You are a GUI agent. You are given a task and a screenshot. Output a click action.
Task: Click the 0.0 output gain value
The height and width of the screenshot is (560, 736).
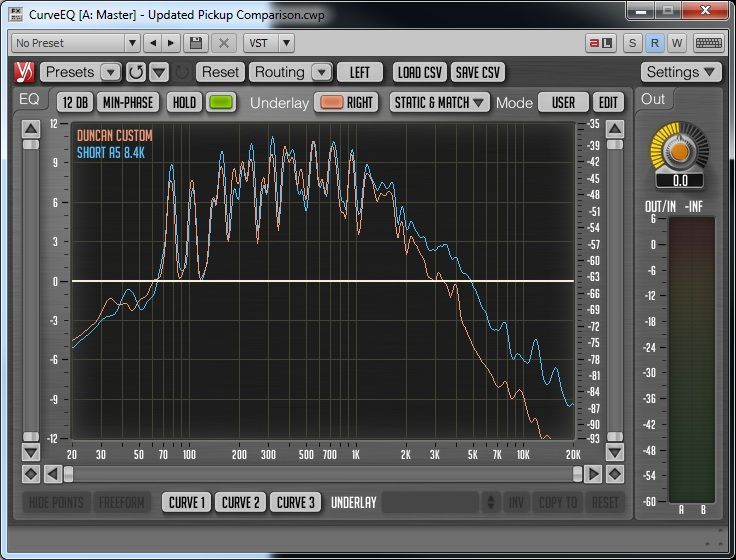coord(680,181)
